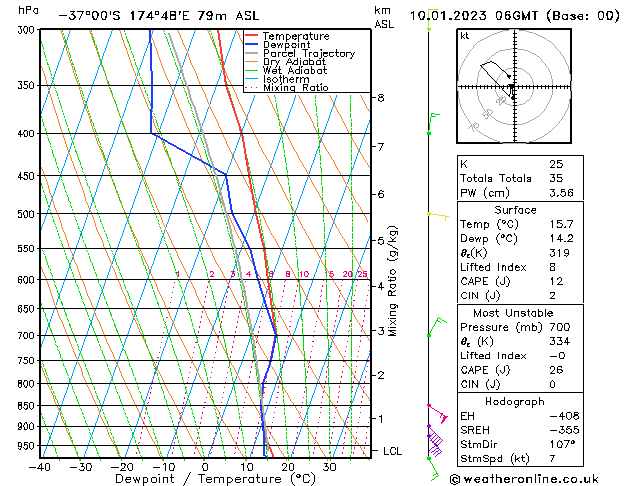Screen dimensions: 629x486
Task: Click the station coordinates title '-37°00'S 174°48'E 79m ASL'
Action: point(159,16)
